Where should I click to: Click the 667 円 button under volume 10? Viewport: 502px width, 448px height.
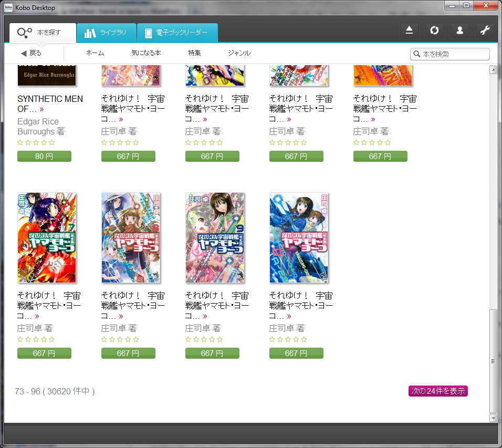tap(297, 353)
